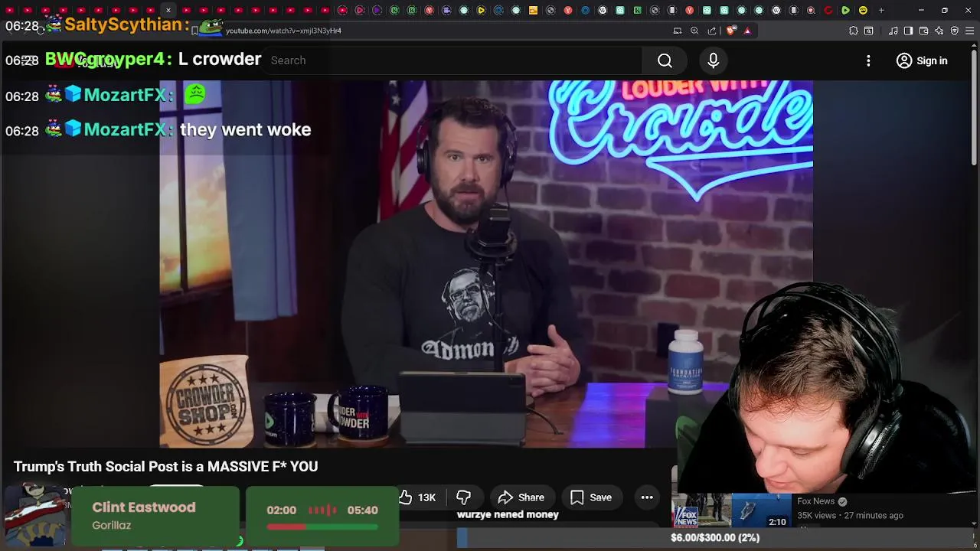The image size is (980, 551).
Task: Dislike the video
Action: pyautogui.click(x=463, y=497)
